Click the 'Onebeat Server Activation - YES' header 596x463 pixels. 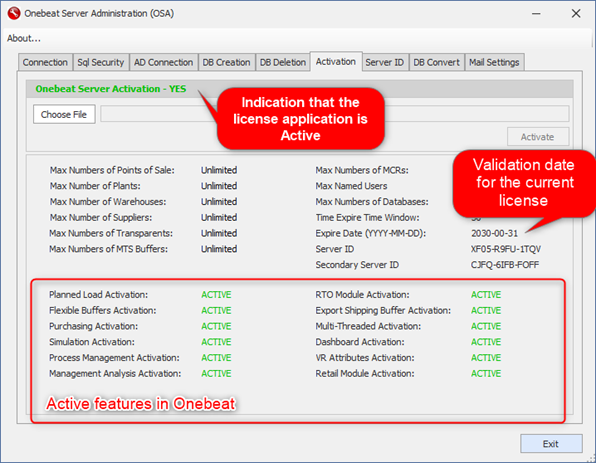pos(111,89)
